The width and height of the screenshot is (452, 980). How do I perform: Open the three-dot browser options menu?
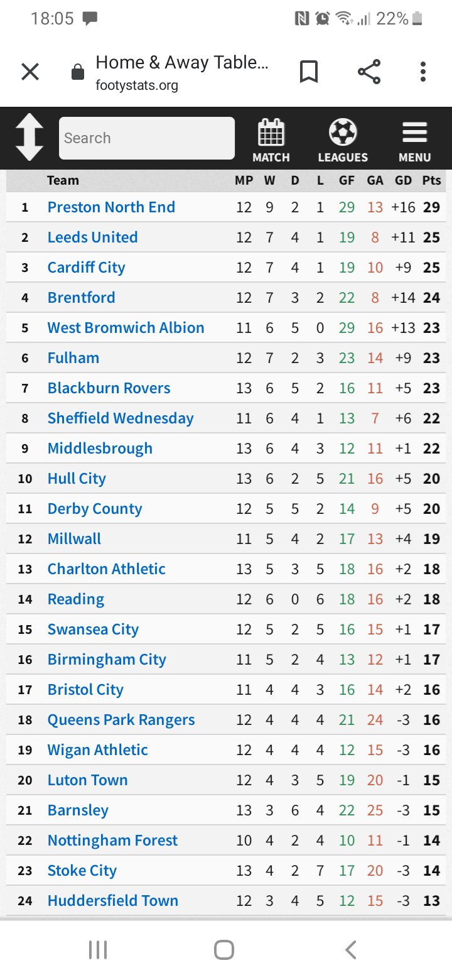tap(423, 72)
